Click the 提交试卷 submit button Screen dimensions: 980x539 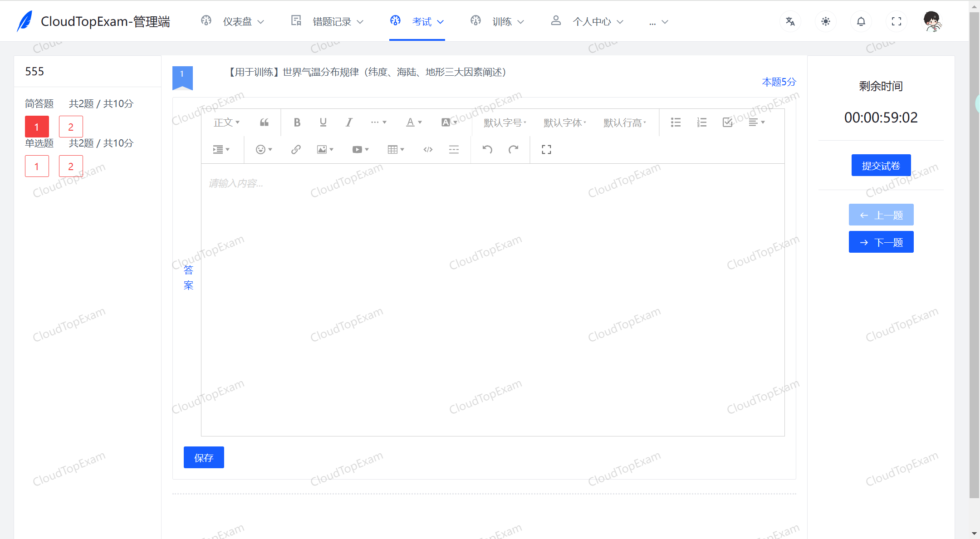(x=880, y=165)
